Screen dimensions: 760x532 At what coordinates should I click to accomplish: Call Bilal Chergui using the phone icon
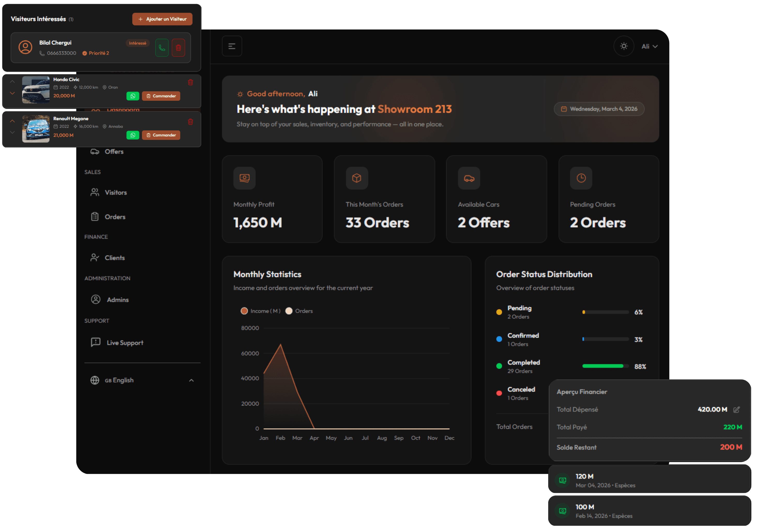click(162, 48)
